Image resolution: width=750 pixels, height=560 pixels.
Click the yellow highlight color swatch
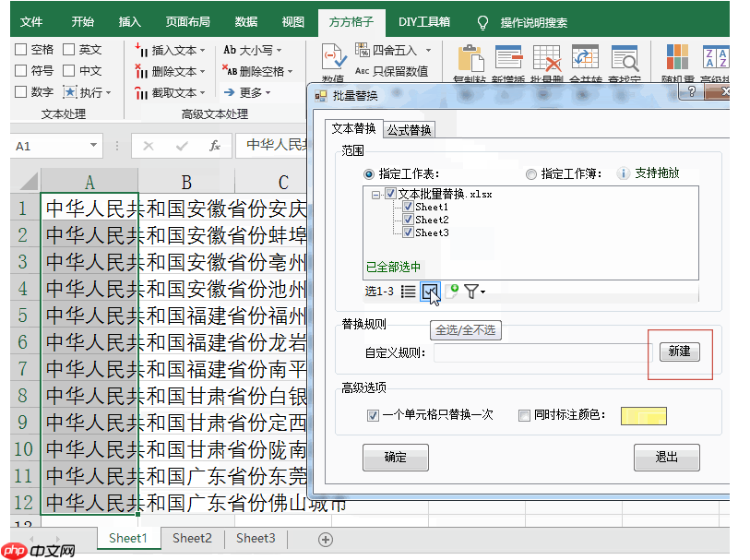pos(643,415)
